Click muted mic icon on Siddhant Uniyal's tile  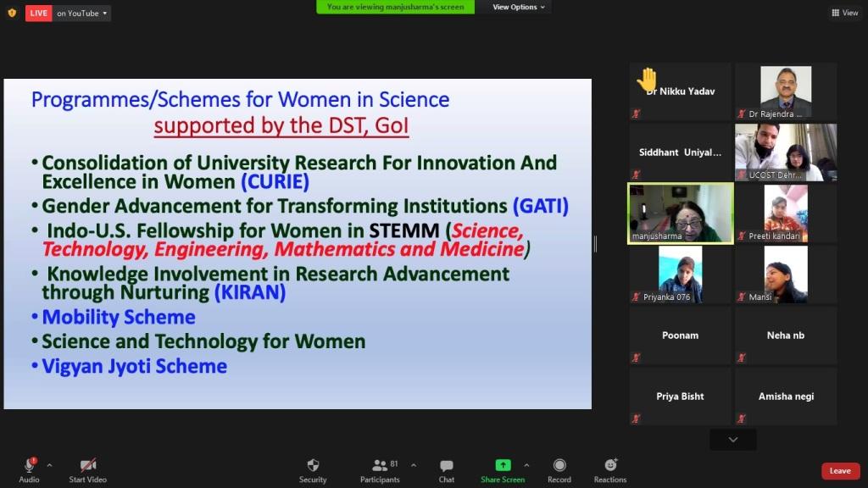(x=636, y=175)
